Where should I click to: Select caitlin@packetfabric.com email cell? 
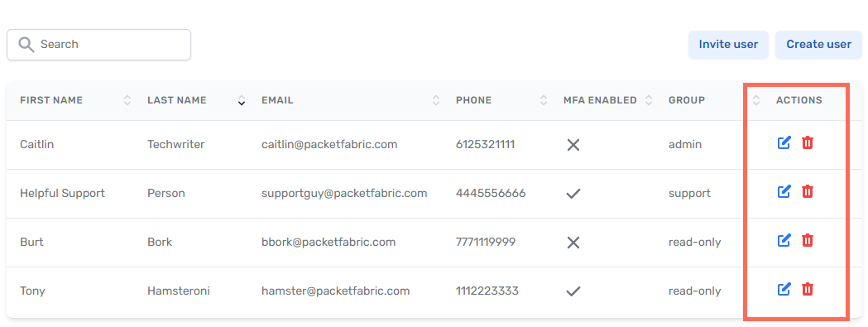coord(329,145)
